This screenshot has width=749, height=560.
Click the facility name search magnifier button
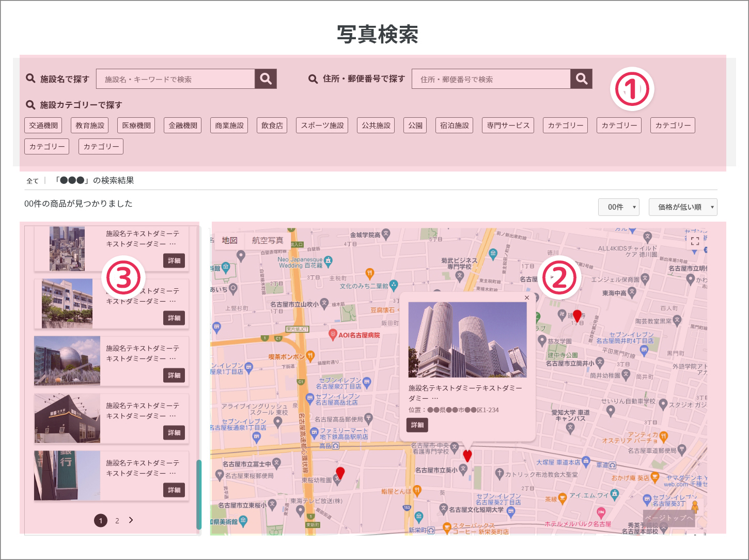pos(266,79)
